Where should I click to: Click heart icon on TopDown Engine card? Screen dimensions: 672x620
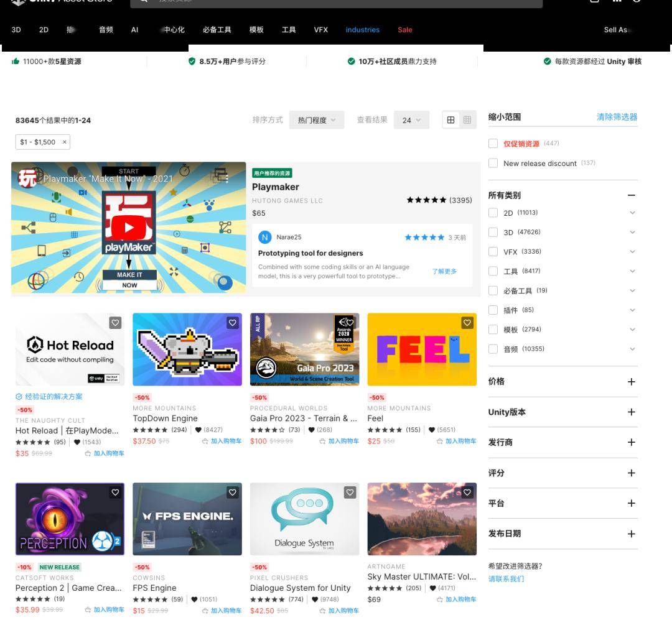coord(233,323)
